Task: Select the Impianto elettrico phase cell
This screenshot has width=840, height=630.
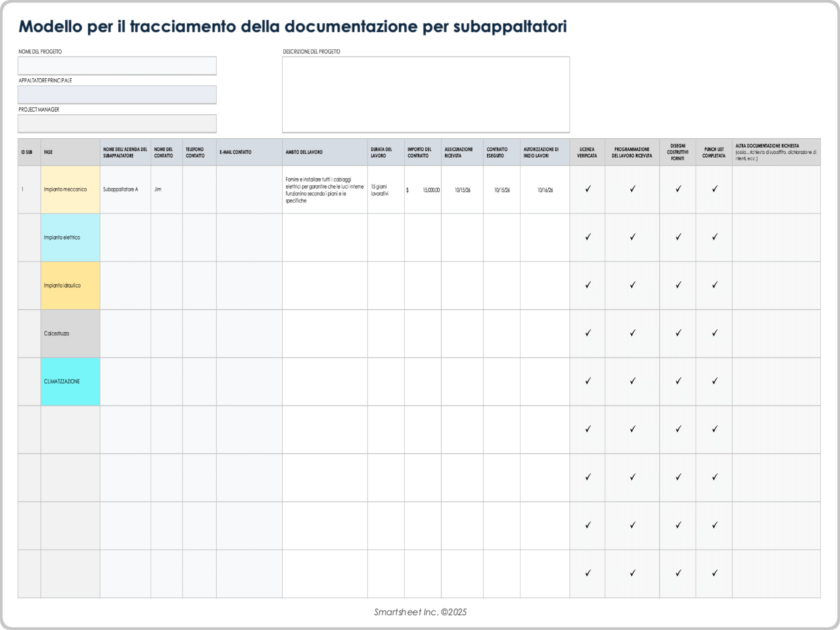Action: (70, 238)
